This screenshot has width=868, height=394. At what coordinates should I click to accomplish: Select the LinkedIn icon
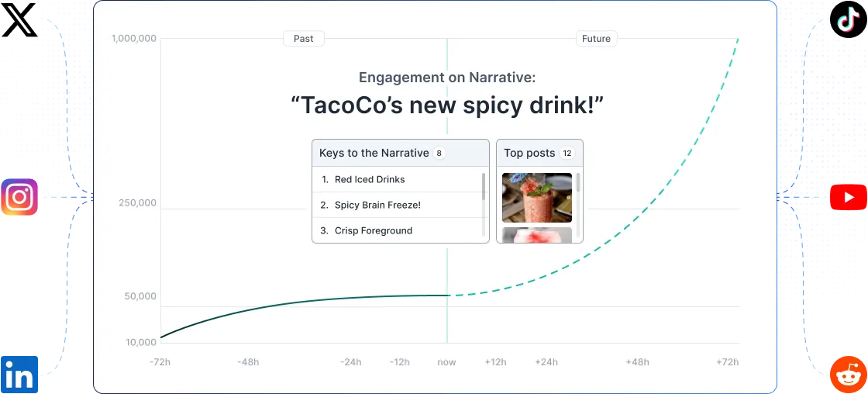[x=19, y=374]
